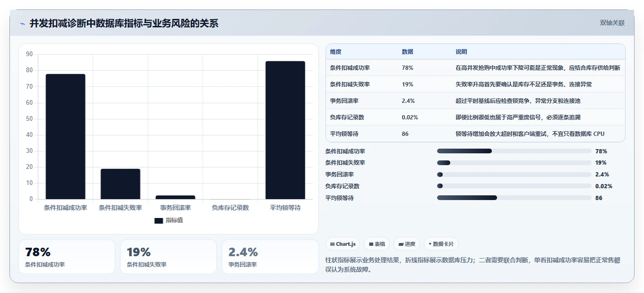Open the 19% 条件扣减失败率 stat card
Screen dimensions: 644x293
[168, 257]
